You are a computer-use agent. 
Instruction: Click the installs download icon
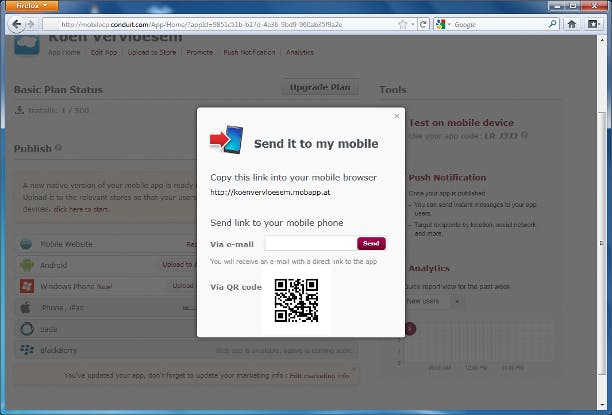(x=19, y=110)
